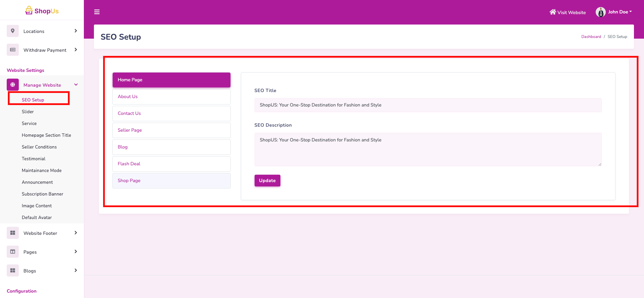Click the Blogs grid icon
Viewport: 644px width, 298px height.
tap(13, 270)
